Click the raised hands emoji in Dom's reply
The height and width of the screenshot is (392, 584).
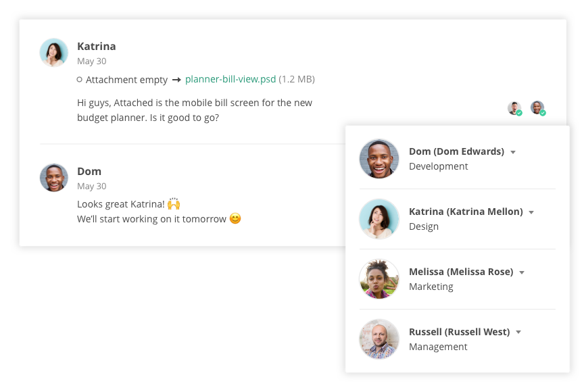(x=174, y=203)
